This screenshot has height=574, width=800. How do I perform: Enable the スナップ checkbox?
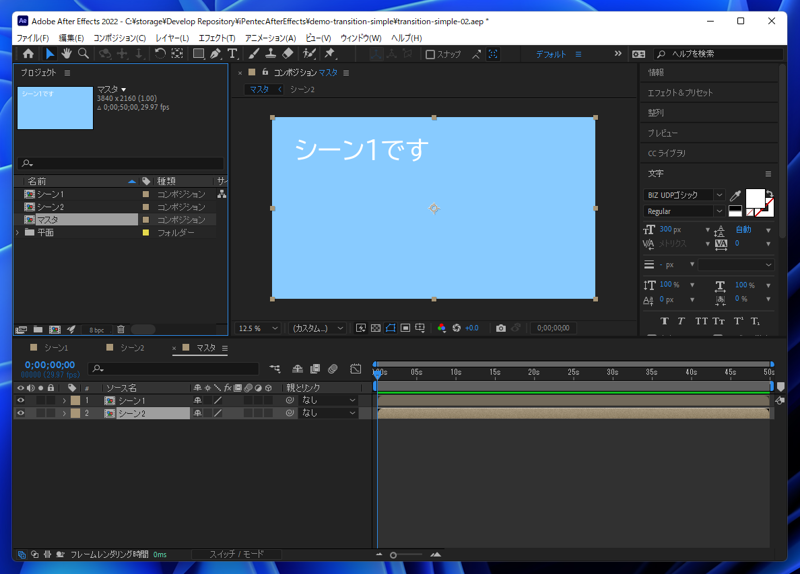pos(430,55)
